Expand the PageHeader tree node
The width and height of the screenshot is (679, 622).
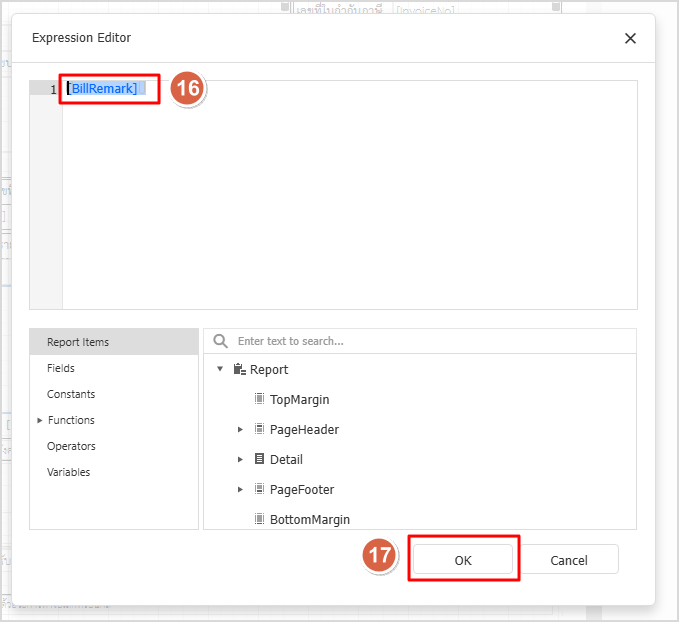[240, 429]
